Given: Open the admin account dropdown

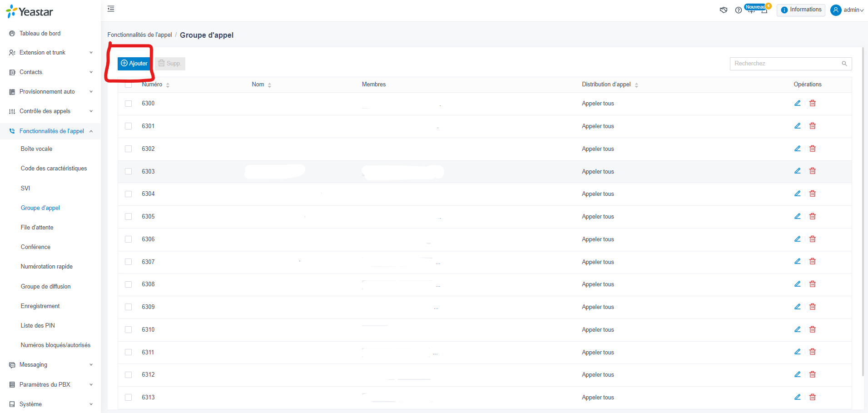Looking at the screenshot, I should (853, 10).
